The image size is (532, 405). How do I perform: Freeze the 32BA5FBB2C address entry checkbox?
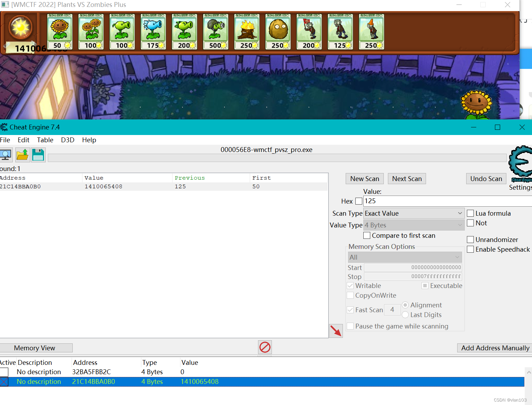pyautogui.click(x=4, y=372)
